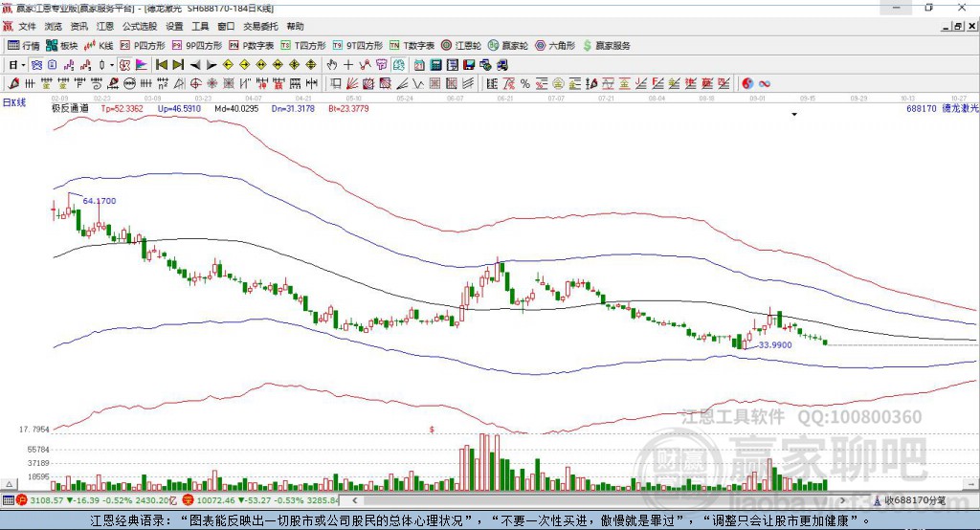The width and height of the screenshot is (980, 530).
Task: Select the zigzag wave line tool
Action: pyautogui.click(x=418, y=84)
